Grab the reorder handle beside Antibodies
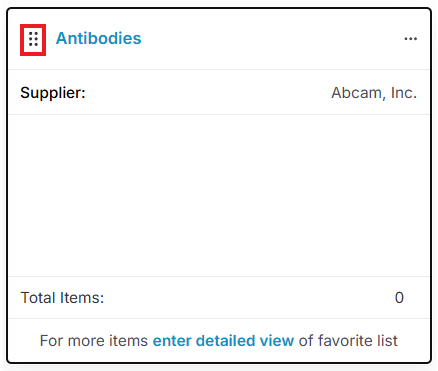The height and width of the screenshot is (371, 438). [33, 39]
